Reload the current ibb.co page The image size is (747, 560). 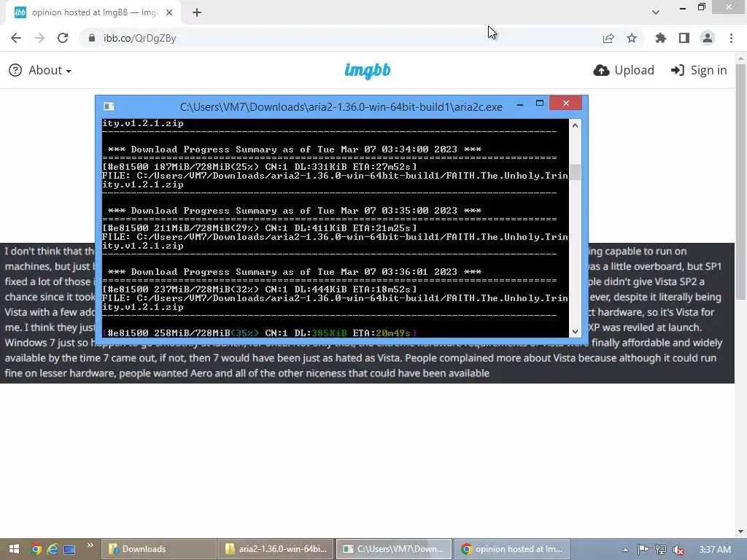click(x=63, y=38)
